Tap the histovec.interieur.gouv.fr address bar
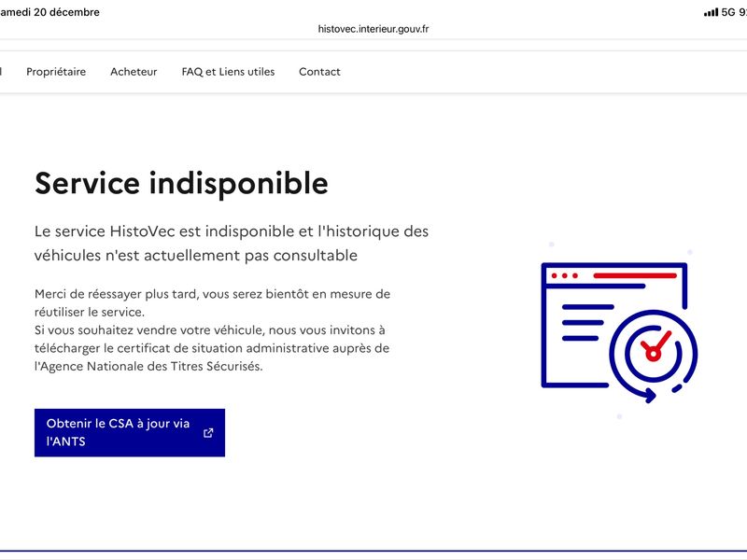Screen dimensions: 747x560 pos(373,29)
